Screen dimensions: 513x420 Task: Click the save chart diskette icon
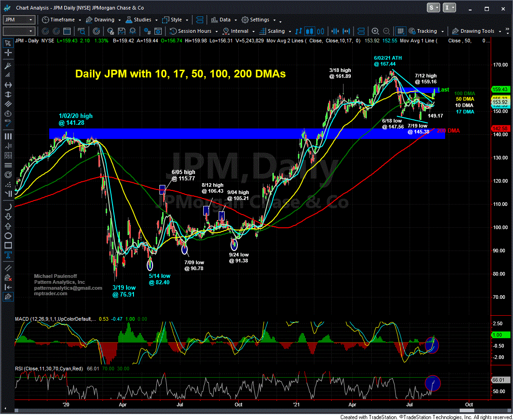tap(121, 31)
